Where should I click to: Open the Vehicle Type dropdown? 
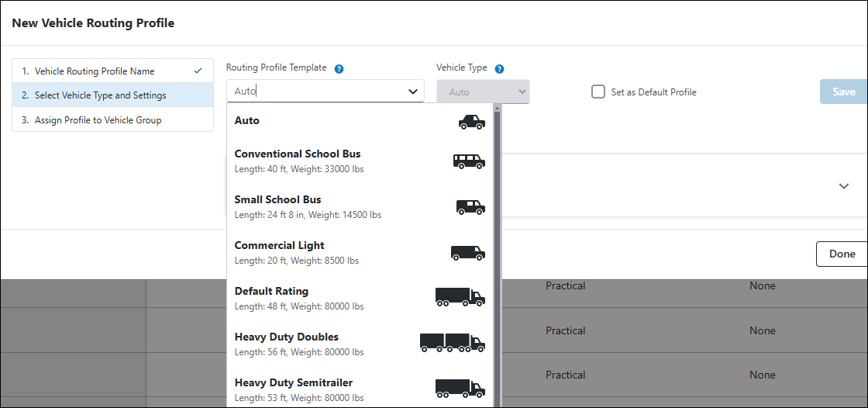coord(483,92)
